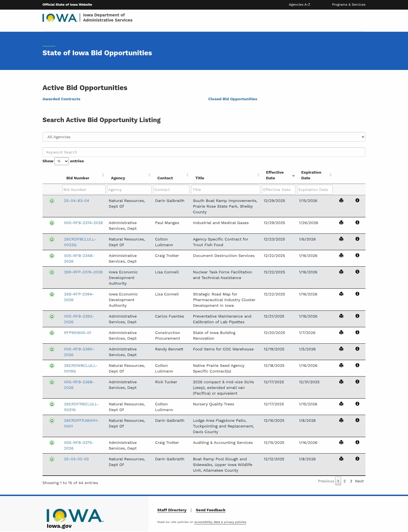The height and width of the screenshot is (532, 408).
Task: Open info for bid 25-03-03-02
Action: click(357, 459)
